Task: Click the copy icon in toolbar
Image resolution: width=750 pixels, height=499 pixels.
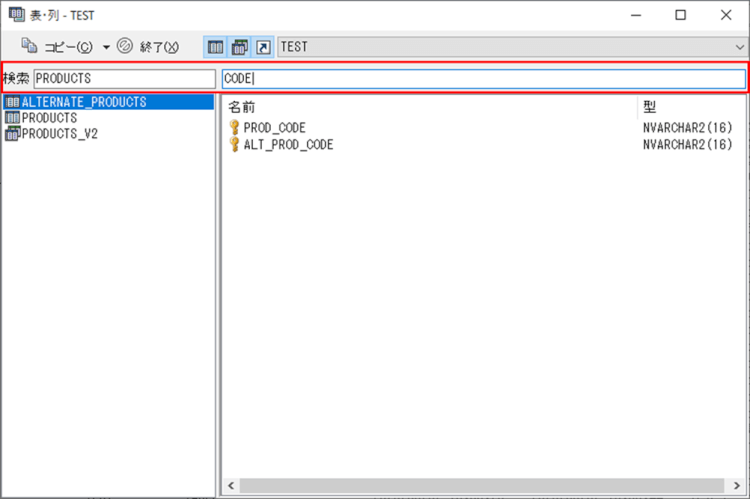Action: tap(29, 46)
